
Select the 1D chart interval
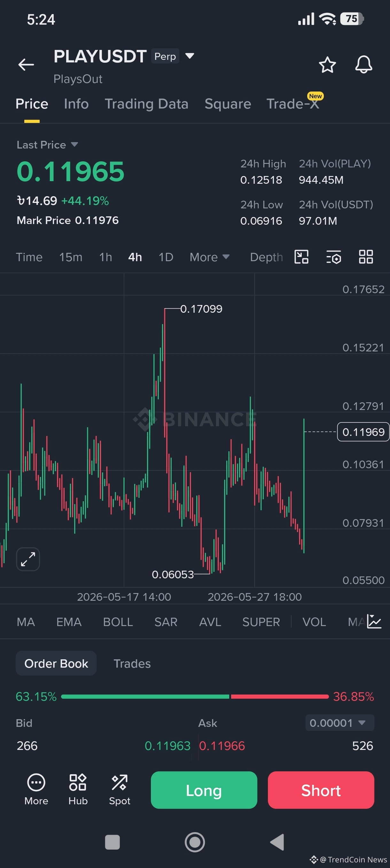tap(166, 257)
